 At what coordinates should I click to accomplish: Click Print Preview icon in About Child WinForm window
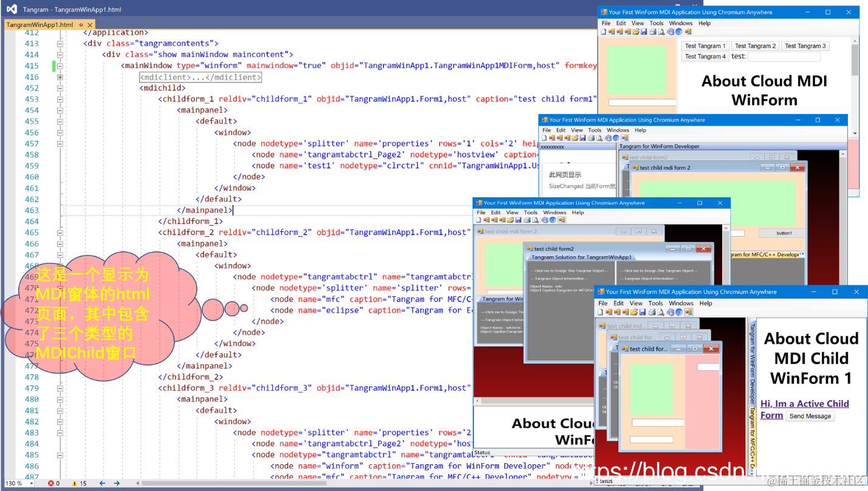click(660, 312)
